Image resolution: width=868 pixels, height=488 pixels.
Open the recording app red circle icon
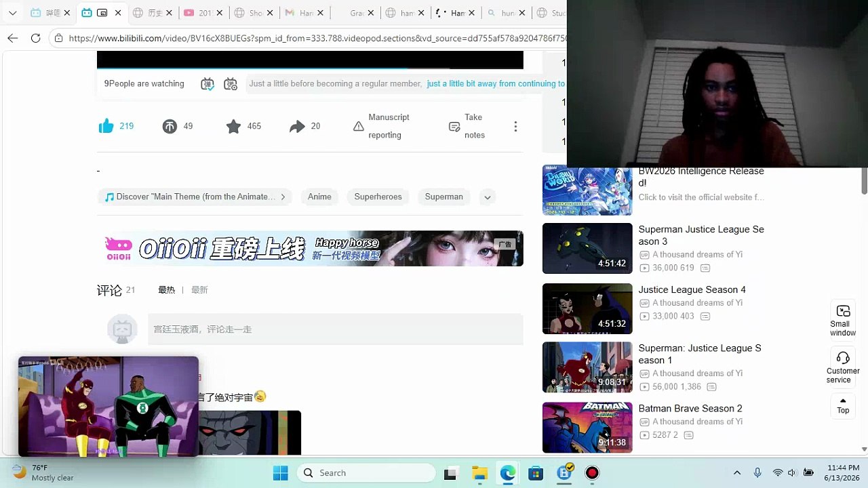(x=592, y=473)
